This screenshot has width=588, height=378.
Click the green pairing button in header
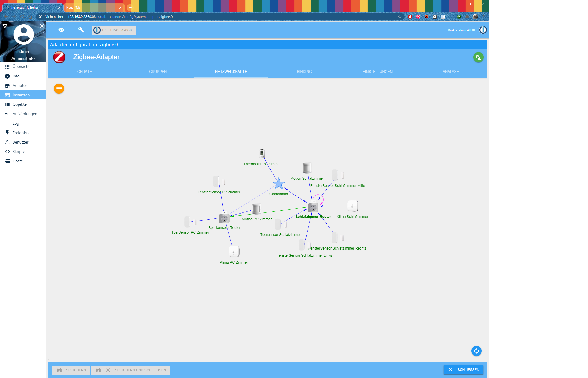click(x=478, y=57)
